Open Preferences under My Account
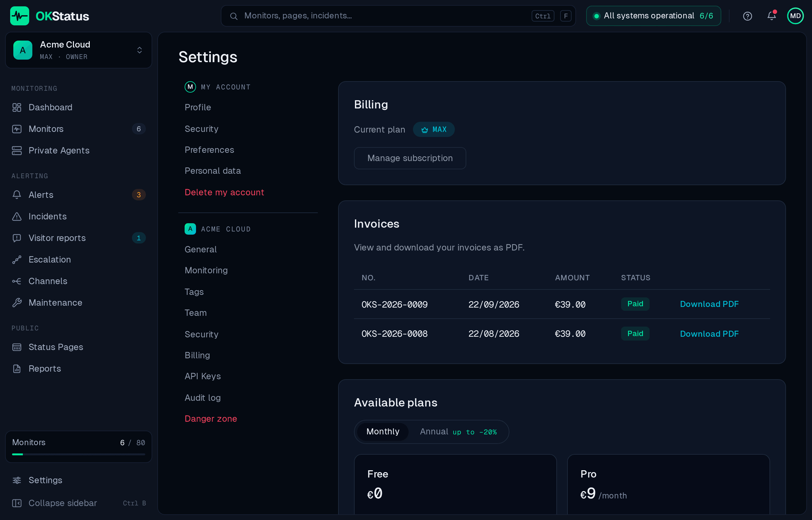Image resolution: width=812 pixels, height=520 pixels. tap(209, 150)
